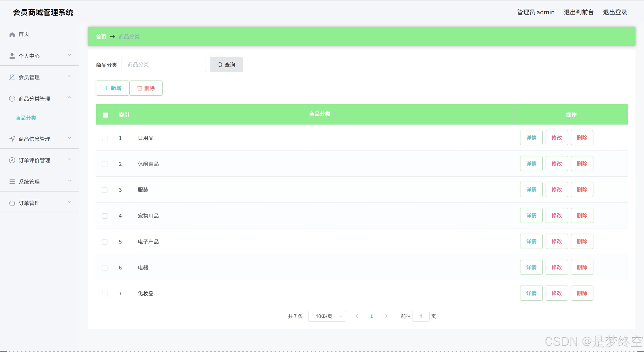Select the checkbox for 电子产品 row
644x352 pixels.
tap(105, 242)
